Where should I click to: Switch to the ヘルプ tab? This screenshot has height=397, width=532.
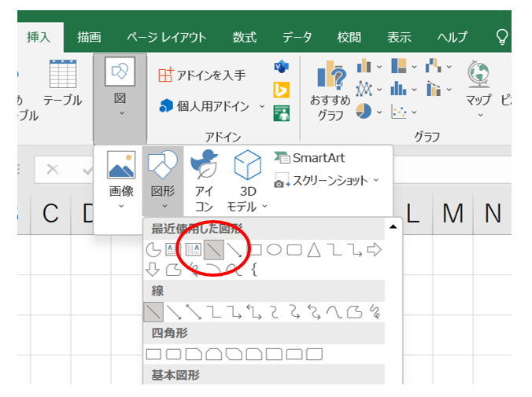pyautogui.click(x=453, y=37)
